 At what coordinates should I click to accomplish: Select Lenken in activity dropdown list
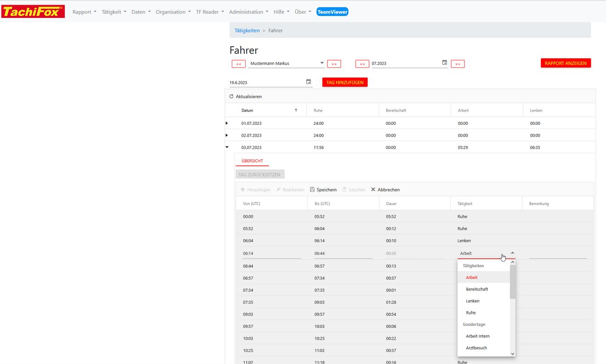(x=472, y=301)
